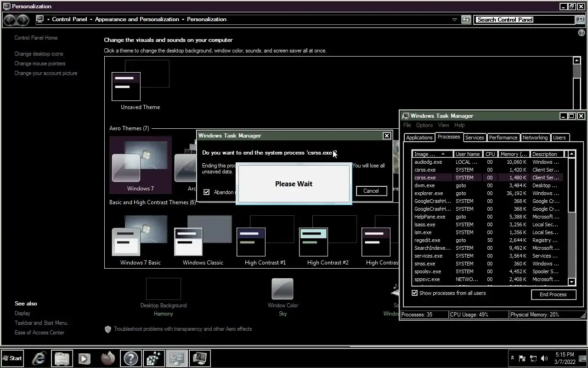
Task: Toggle Show processes from all users checkbox
Action: pyautogui.click(x=415, y=293)
